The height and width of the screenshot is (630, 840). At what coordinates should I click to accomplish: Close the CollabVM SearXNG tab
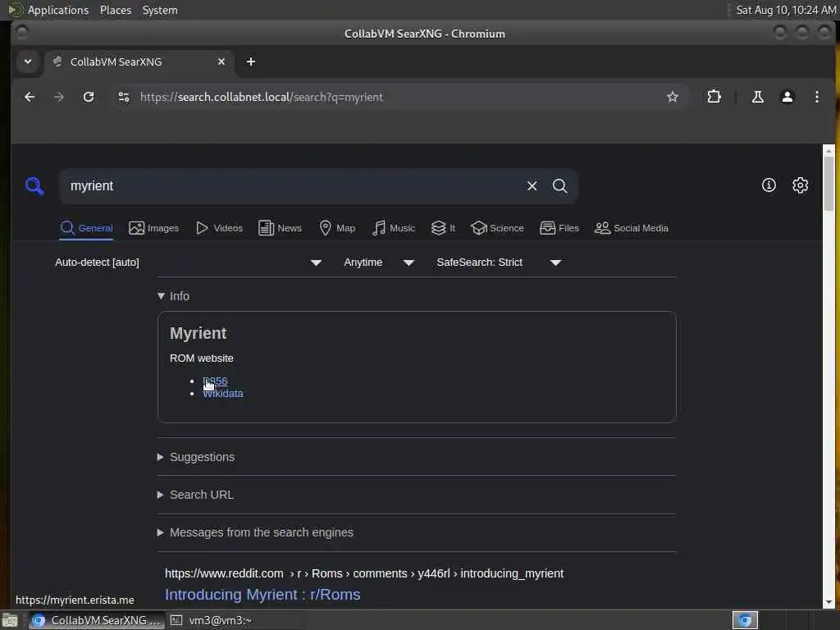221,62
